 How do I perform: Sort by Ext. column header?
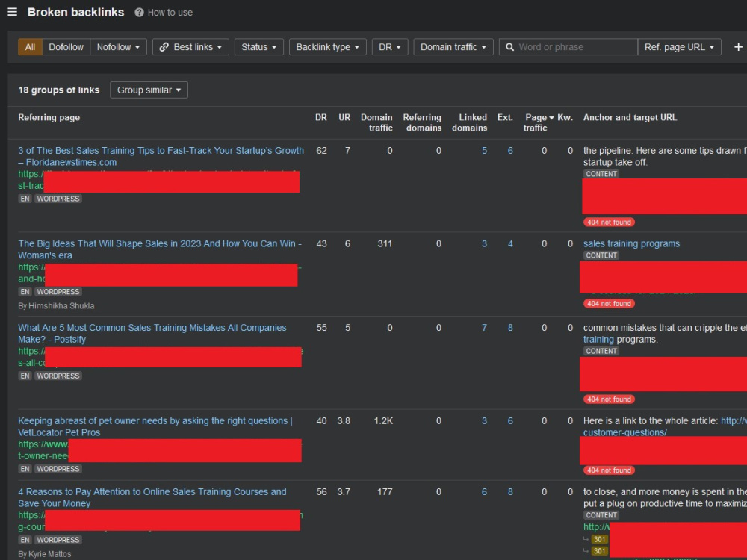click(x=505, y=117)
